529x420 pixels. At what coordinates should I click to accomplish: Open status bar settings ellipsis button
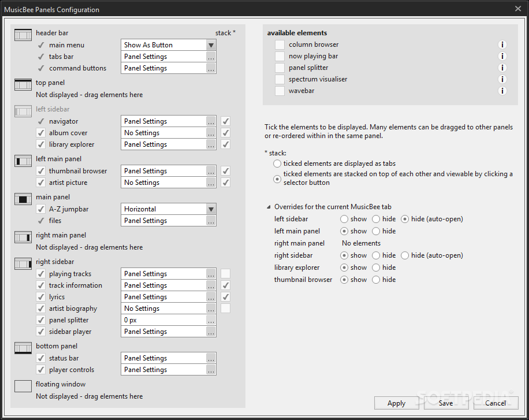pyautogui.click(x=211, y=358)
